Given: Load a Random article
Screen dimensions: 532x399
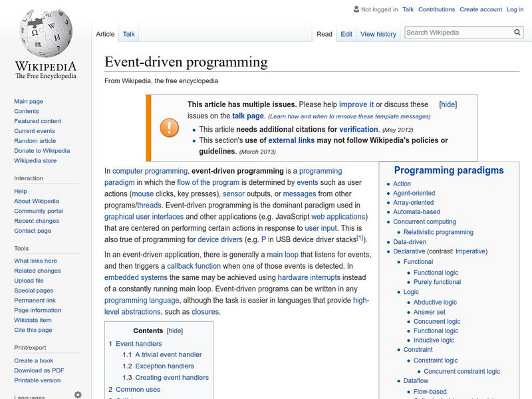Looking at the screenshot, I should click(35, 140).
